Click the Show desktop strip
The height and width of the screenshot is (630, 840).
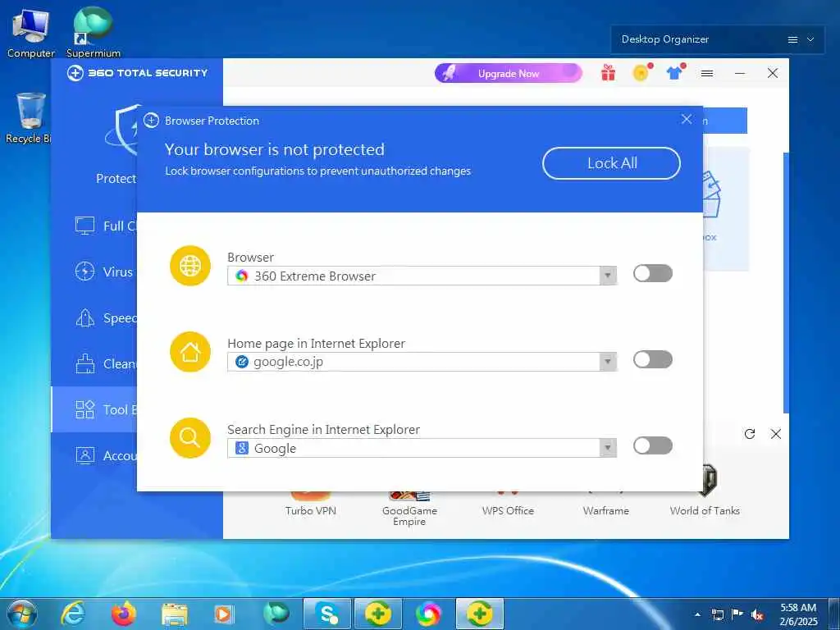(x=834, y=614)
